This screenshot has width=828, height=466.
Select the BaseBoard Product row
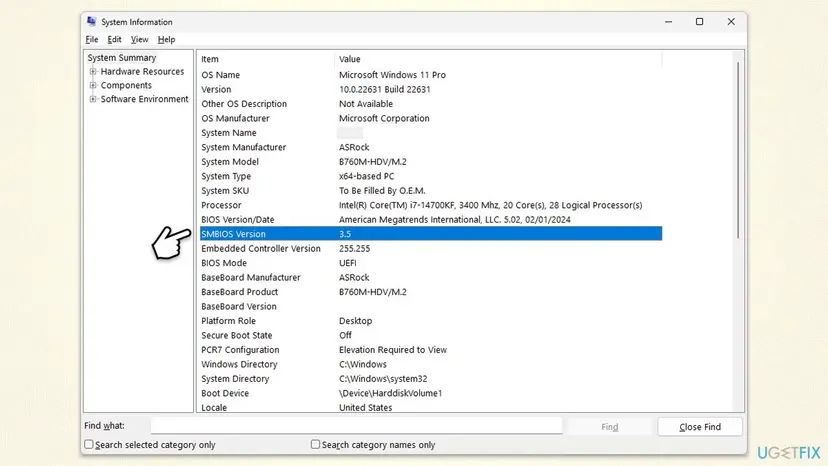pyautogui.click(x=431, y=292)
